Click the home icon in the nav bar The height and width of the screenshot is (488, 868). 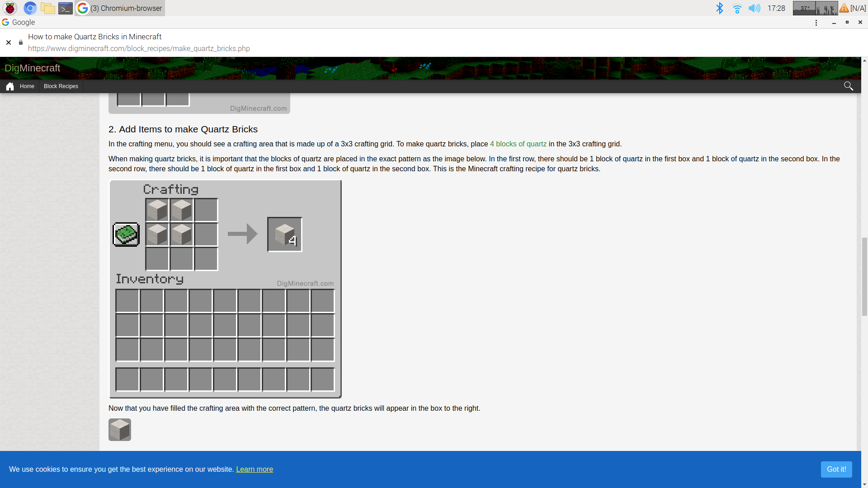(x=10, y=86)
